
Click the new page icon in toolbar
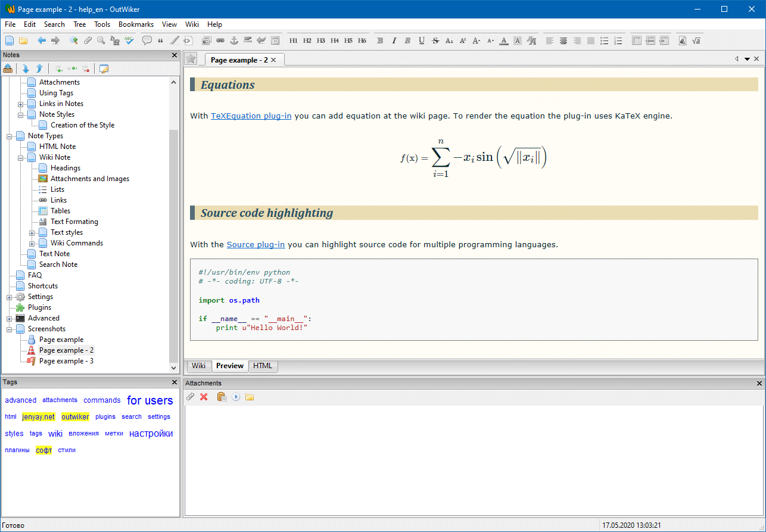point(9,41)
